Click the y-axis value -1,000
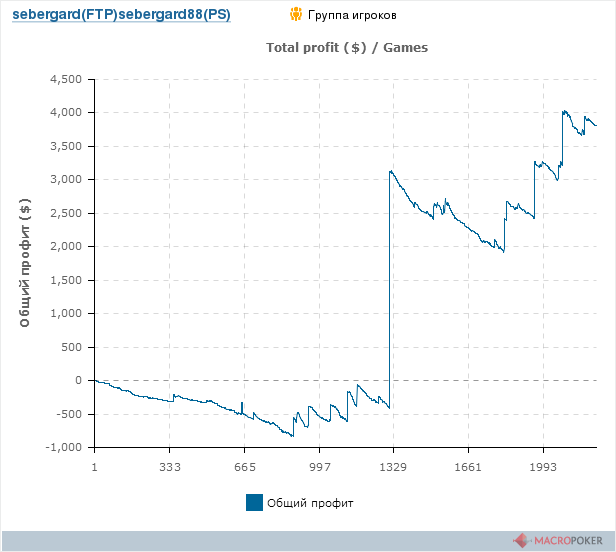The width and height of the screenshot is (616, 552). click(x=64, y=447)
